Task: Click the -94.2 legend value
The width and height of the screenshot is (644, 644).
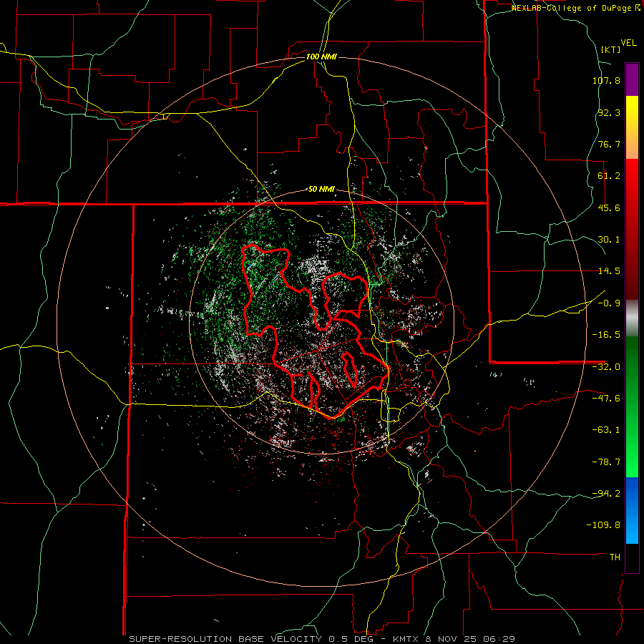Action: [606, 494]
